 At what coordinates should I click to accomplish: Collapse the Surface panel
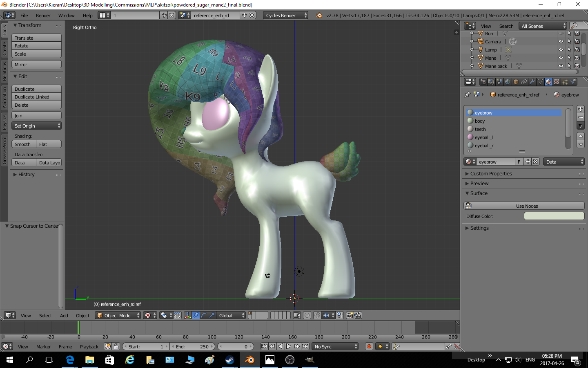[479, 193]
